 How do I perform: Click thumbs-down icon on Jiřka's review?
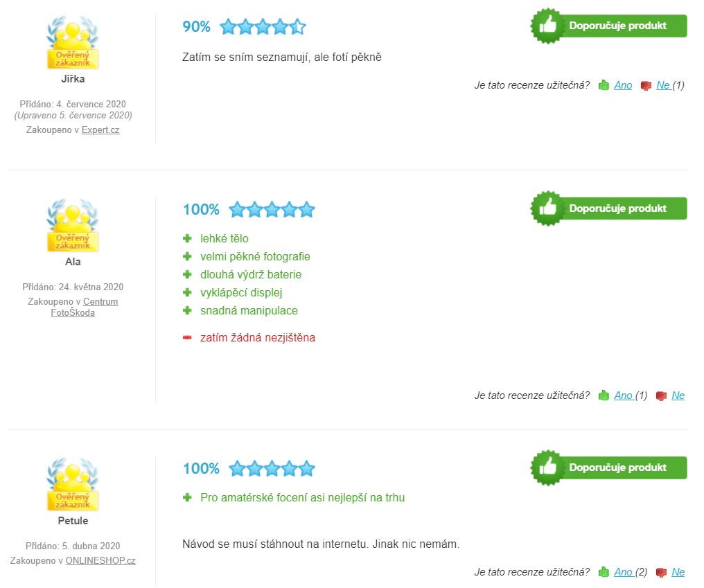[646, 85]
